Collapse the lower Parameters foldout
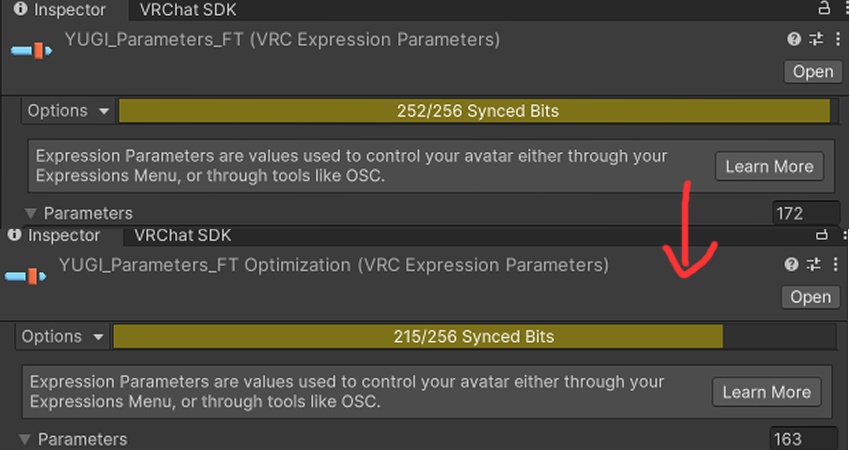Screen dimensions: 850x450 [x=24, y=439]
